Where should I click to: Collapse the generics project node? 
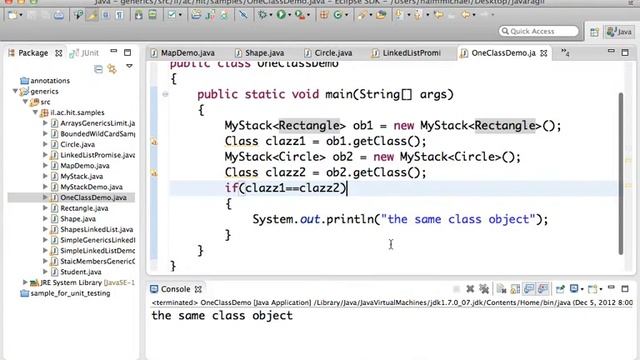pyautogui.click(x=16, y=91)
